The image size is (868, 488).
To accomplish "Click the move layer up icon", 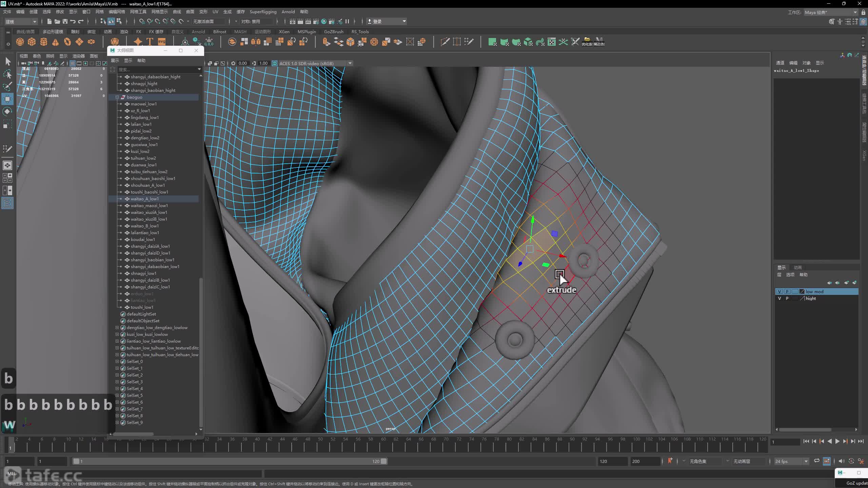I will click(829, 283).
